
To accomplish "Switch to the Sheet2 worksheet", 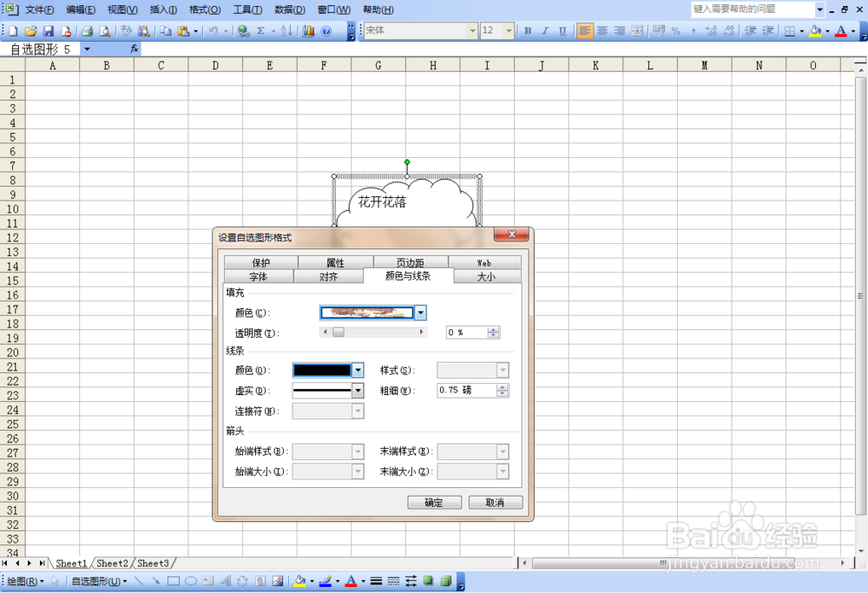I will 111,563.
